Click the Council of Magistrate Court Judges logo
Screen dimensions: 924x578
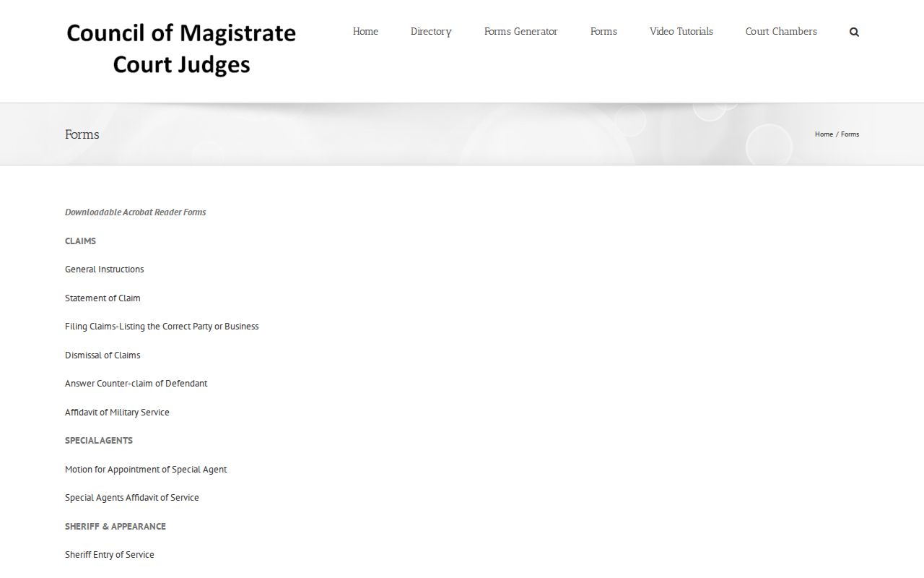tap(181, 49)
